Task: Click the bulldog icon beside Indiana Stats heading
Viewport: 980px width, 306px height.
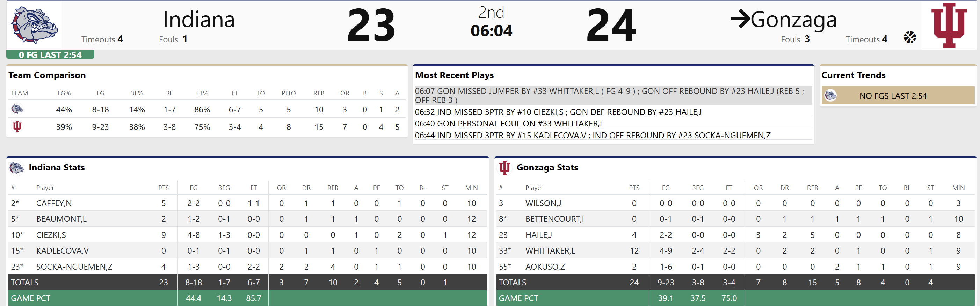Action: [16, 167]
